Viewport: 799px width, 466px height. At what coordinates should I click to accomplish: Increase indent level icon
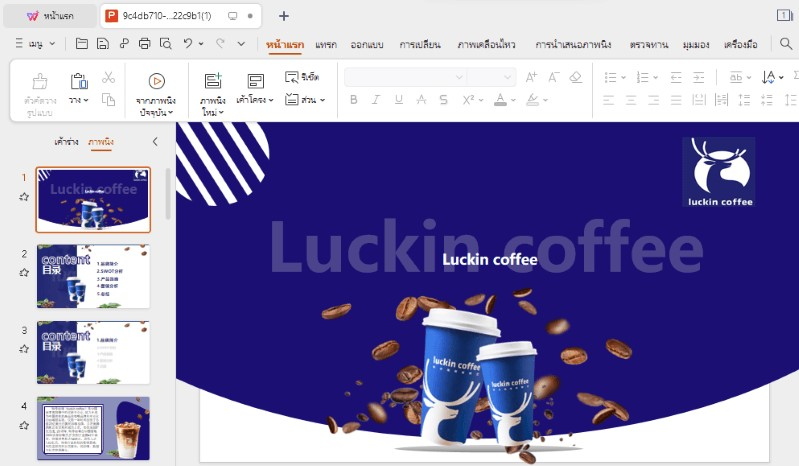click(698, 77)
